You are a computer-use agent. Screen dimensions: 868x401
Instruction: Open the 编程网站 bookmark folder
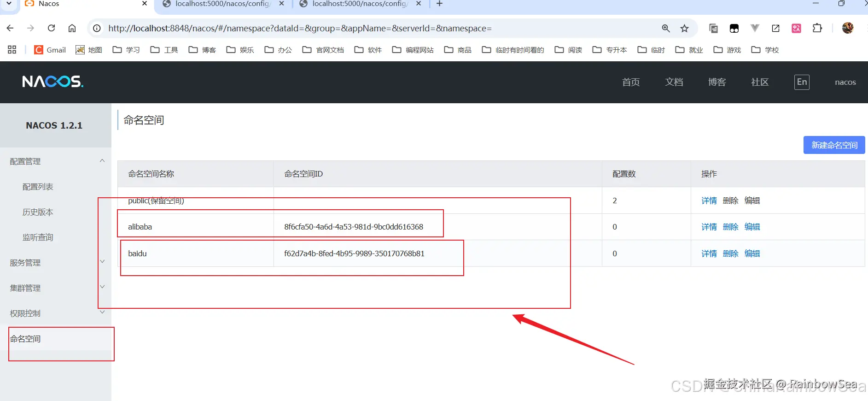click(x=413, y=50)
